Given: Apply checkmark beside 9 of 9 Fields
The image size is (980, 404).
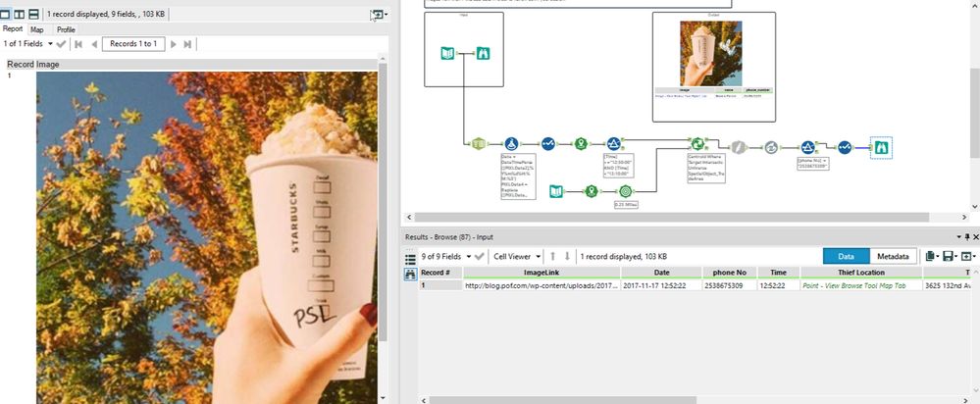Looking at the screenshot, I should pos(480,257).
